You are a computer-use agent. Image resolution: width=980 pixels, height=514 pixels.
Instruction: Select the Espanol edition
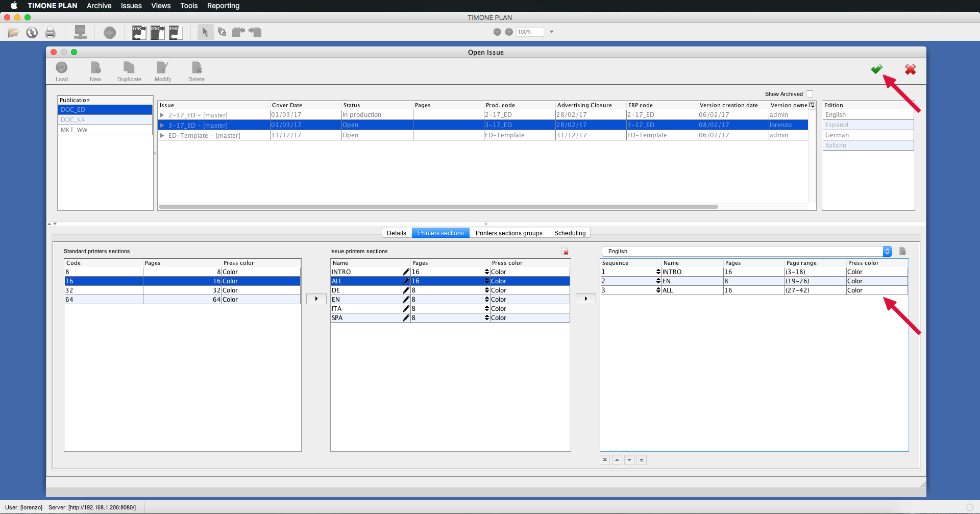click(x=868, y=125)
